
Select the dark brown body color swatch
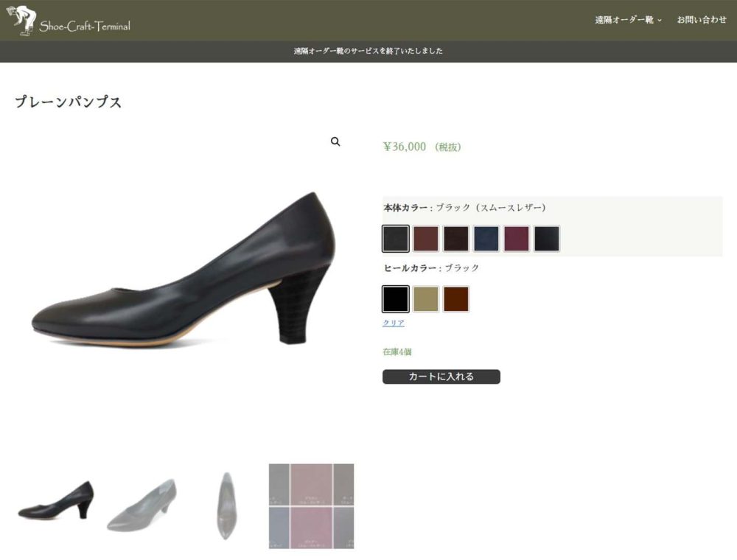tap(455, 238)
